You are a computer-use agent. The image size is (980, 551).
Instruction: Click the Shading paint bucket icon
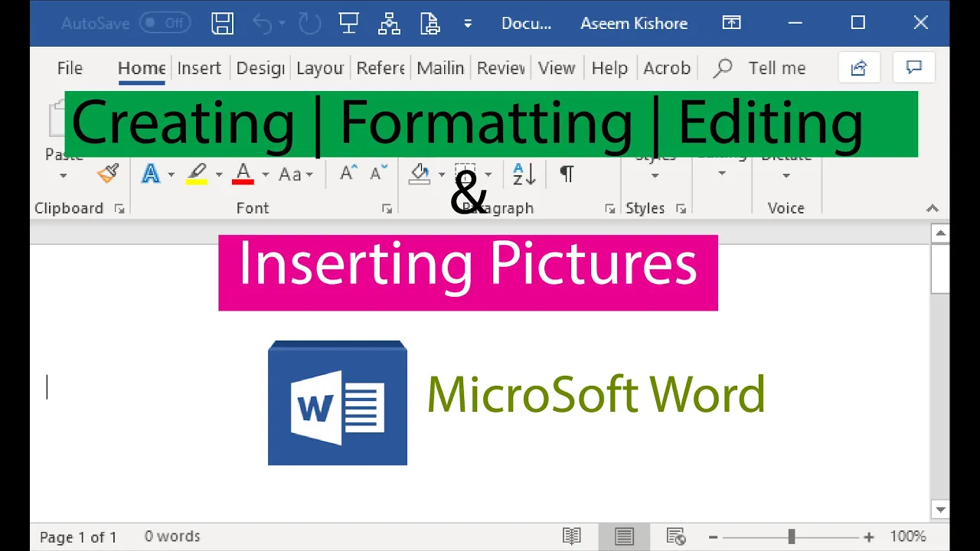420,174
